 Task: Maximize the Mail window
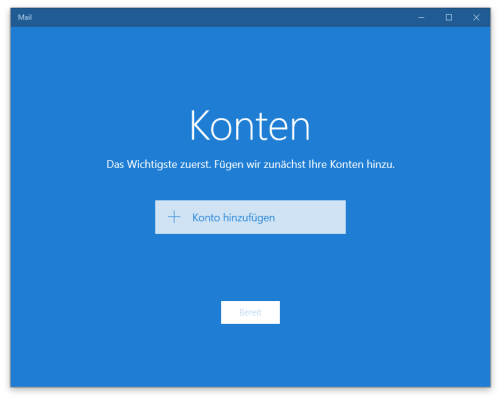click(x=449, y=17)
